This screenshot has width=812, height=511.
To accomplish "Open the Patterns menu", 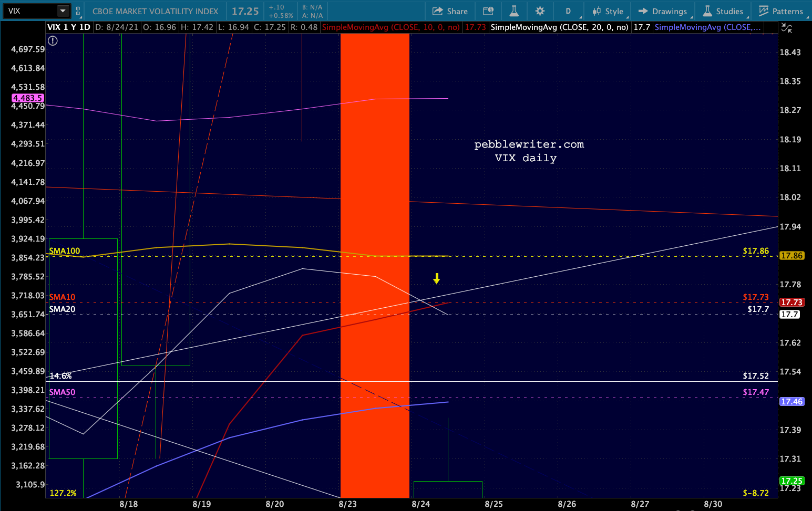I will click(781, 11).
